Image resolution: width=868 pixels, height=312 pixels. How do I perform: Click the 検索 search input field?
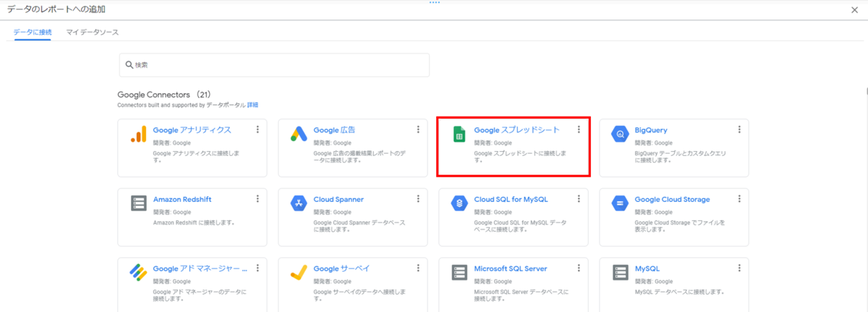[x=274, y=64]
